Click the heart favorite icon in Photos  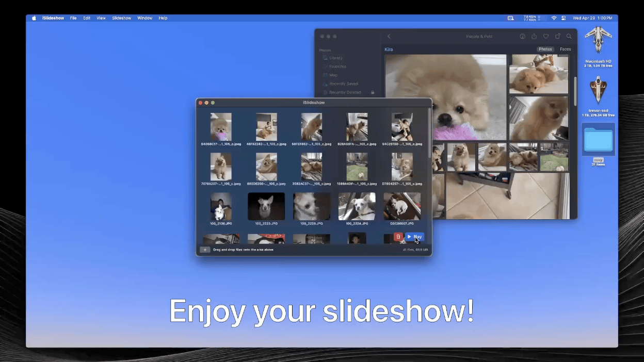point(546,37)
